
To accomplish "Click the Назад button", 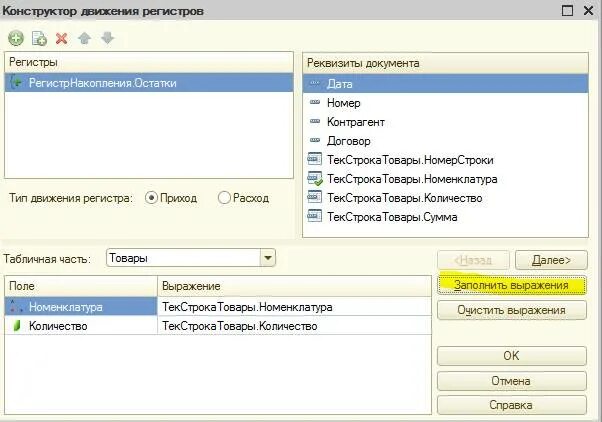I will (473, 260).
